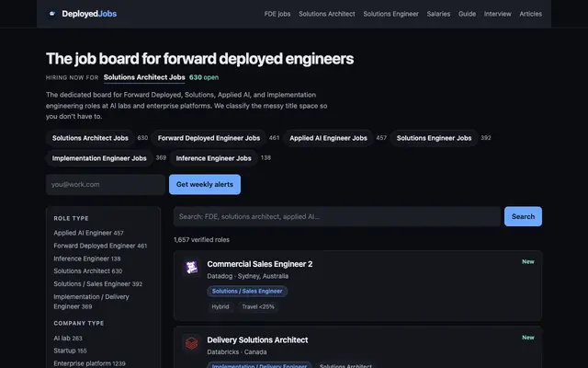Click the 630 open count
The width and height of the screenshot is (588, 368).
click(x=204, y=77)
